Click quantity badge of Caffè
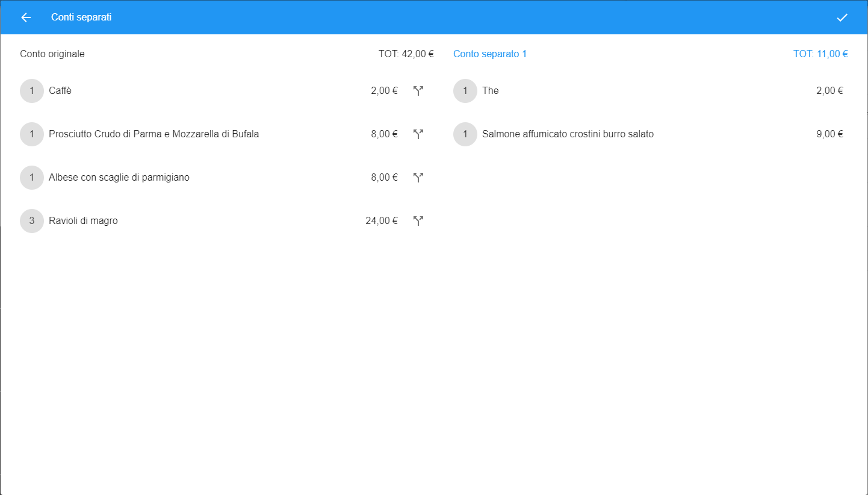 (x=32, y=91)
